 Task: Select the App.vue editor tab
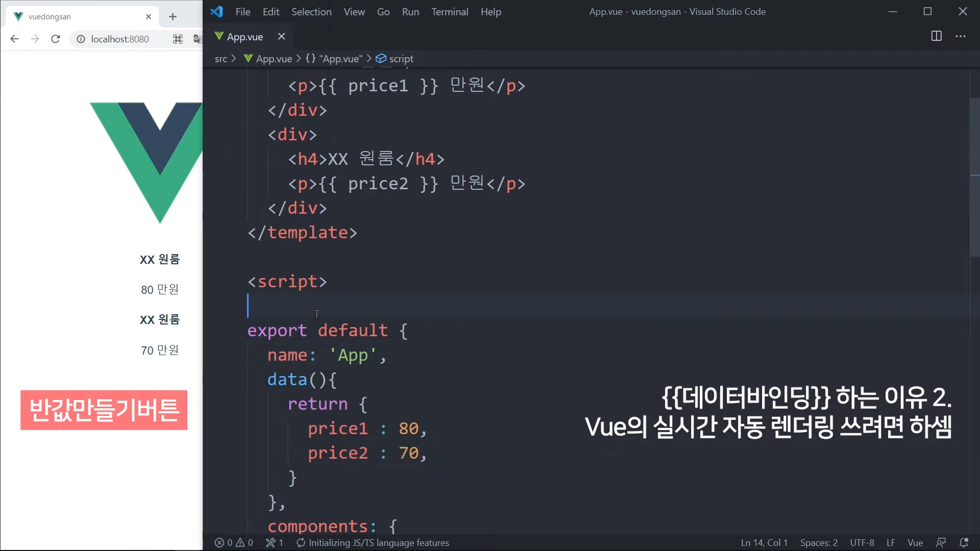(x=244, y=37)
